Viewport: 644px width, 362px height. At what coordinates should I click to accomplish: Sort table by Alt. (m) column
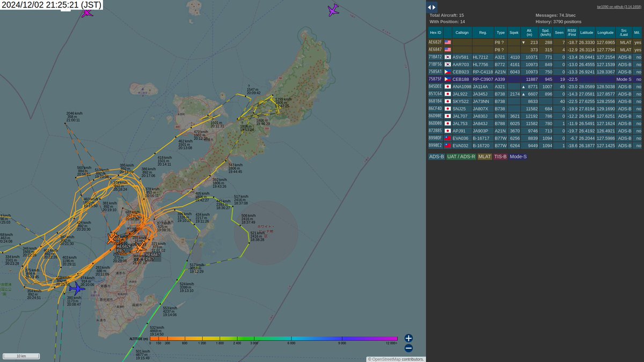point(530,32)
